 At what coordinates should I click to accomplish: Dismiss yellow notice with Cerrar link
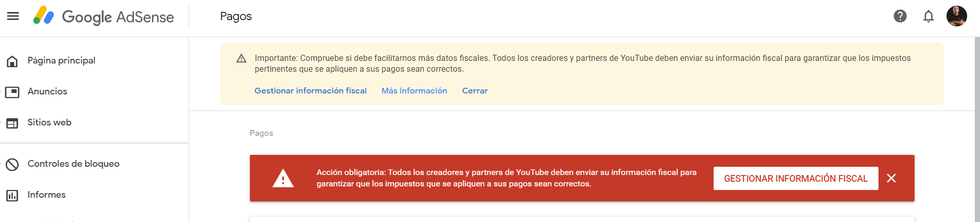pyautogui.click(x=475, y=90)
